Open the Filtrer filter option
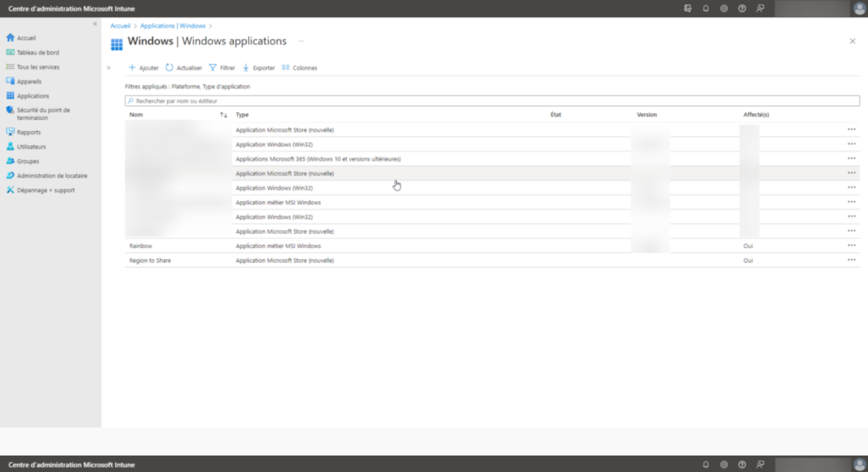This screenshot has width=868, height=472. [222, 68]
